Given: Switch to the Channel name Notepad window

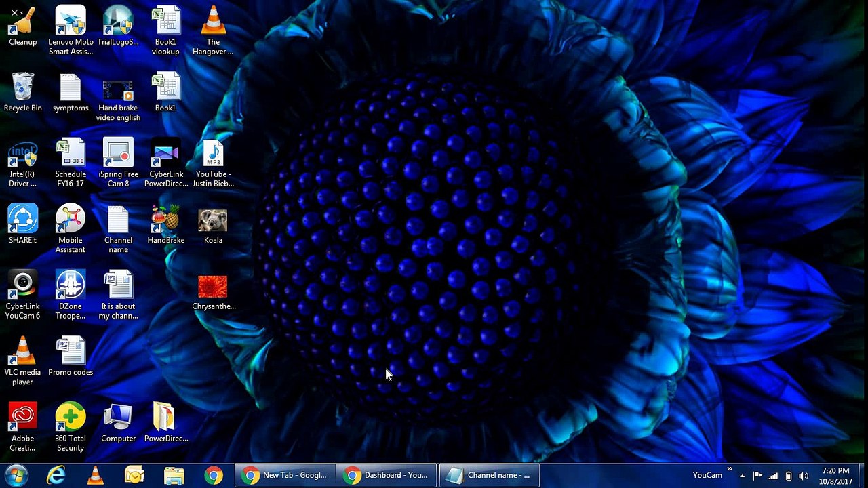Looking at the screenshot, I should pyautogui.click(x=489, y=476).
